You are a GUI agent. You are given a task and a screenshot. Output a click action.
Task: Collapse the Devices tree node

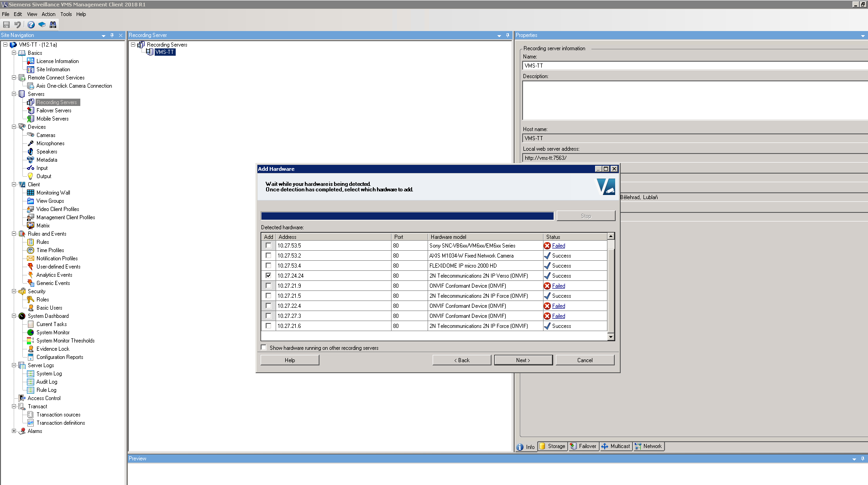point(14,127)
